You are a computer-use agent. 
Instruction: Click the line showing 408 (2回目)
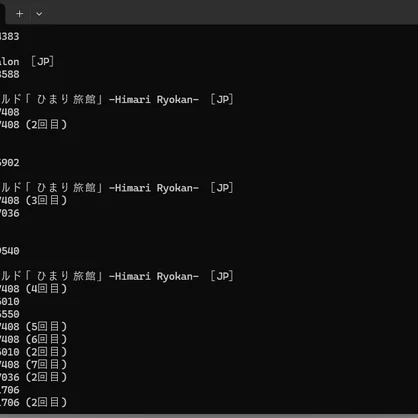pos(33,125)
